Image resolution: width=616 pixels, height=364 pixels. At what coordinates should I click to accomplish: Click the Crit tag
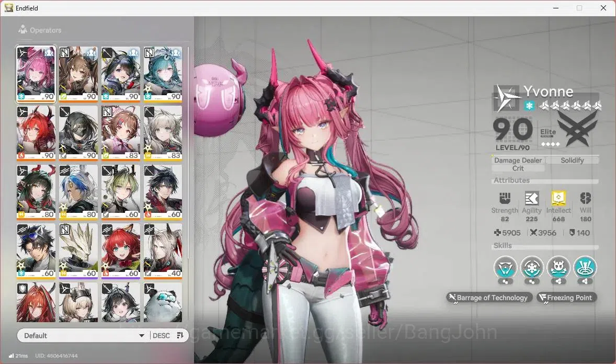click(x=518, y=168)
